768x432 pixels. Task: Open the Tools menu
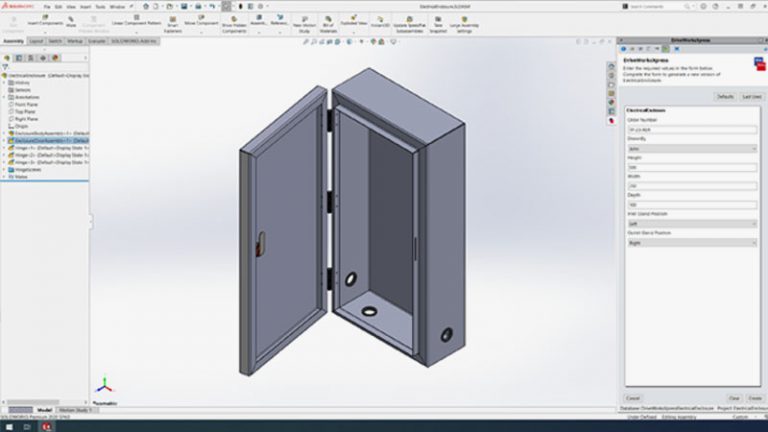click(100, 7)
